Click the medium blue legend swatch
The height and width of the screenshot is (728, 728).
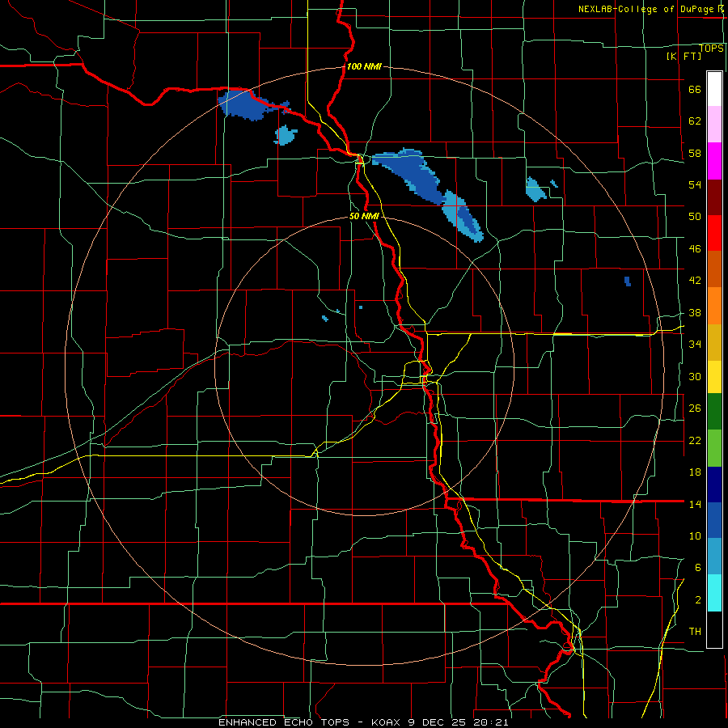coord(714,520)
